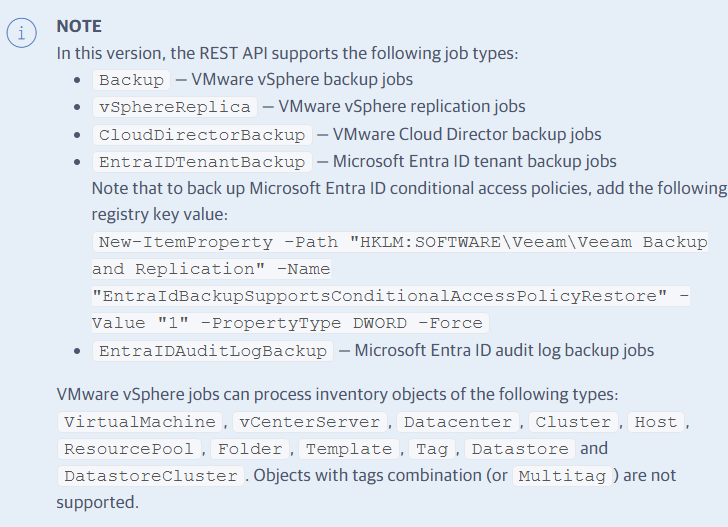Click the info icon beside NOTE
Viewport: 728px width, 527px height.
(20, 33)
